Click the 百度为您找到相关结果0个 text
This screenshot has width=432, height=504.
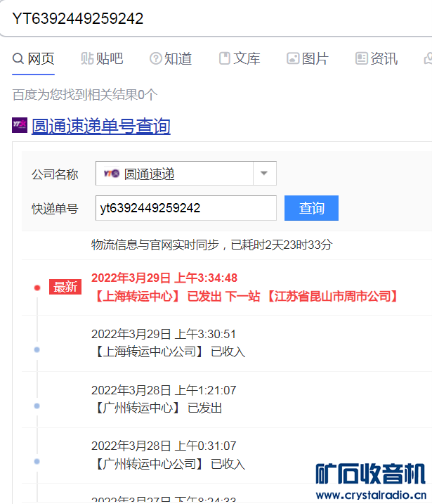pyautogui.click(x=85, y=95)
